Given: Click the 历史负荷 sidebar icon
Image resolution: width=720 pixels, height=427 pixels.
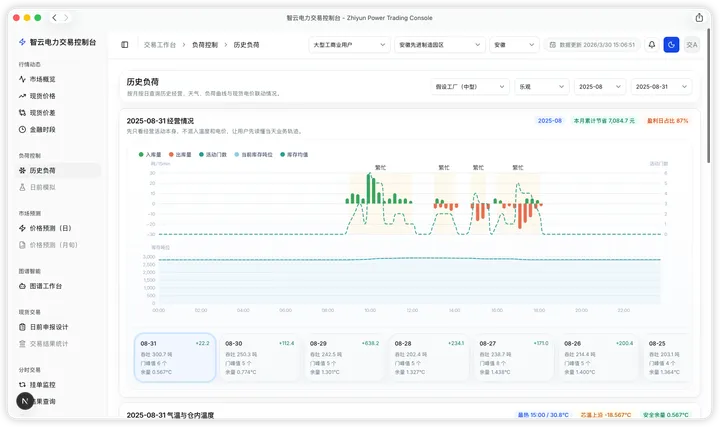Looking at the screenshot, I should [22, 170].
